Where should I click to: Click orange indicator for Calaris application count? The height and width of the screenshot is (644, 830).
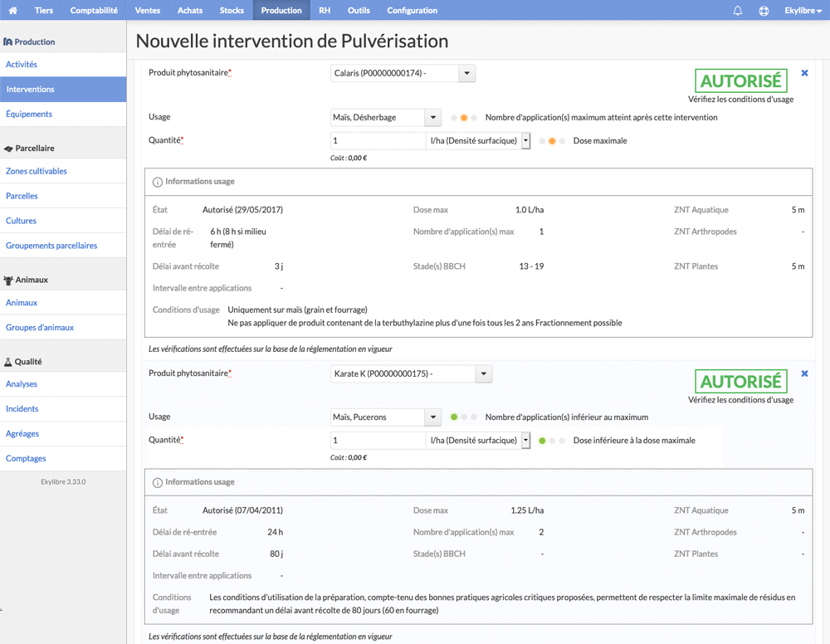(464, 118)
